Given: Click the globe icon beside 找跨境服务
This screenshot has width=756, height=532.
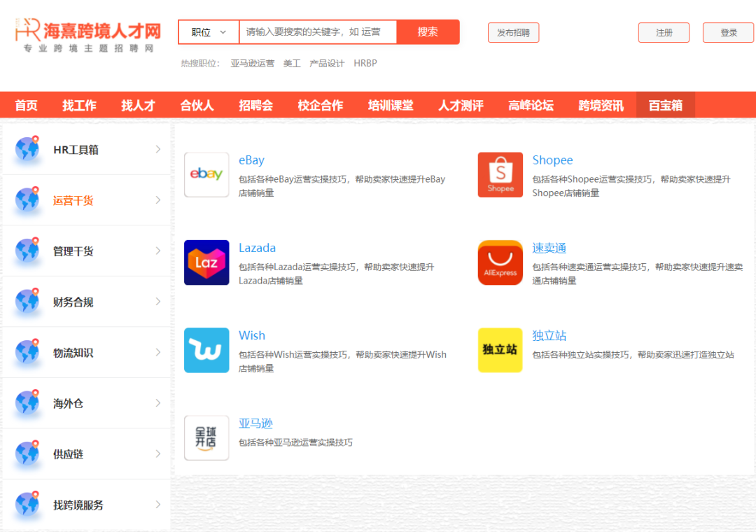Looking at the screenshot, I should pos(27,505).
